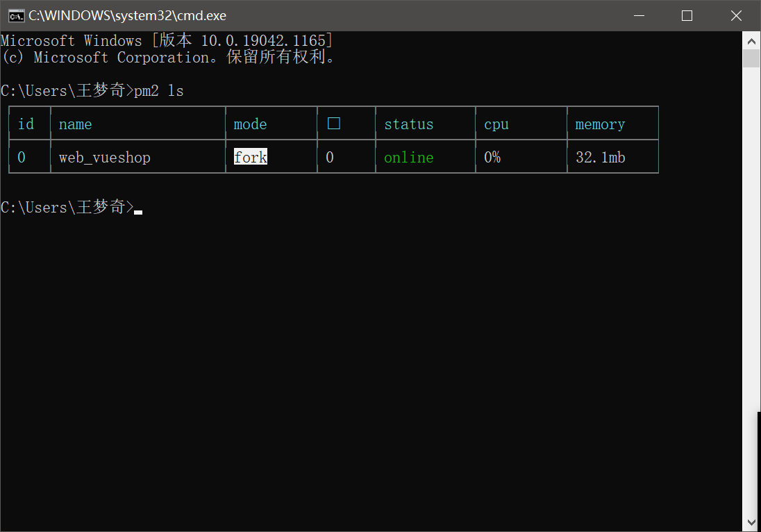The width and height of the screenshot is (761, 532).
Task: Click the 'name' column header
Action: 75,124
